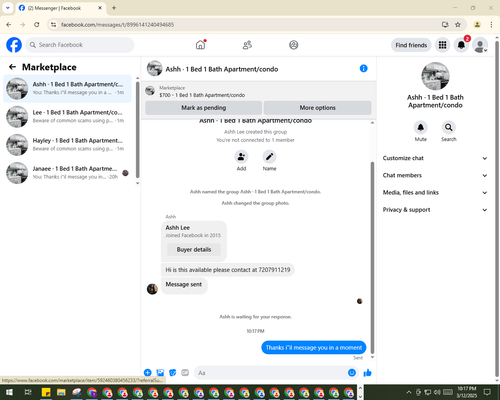The height and width of the screenshot is (400, 500).
Task: Open Sticky Notes from the taskbar
Action: coord(46,392)
